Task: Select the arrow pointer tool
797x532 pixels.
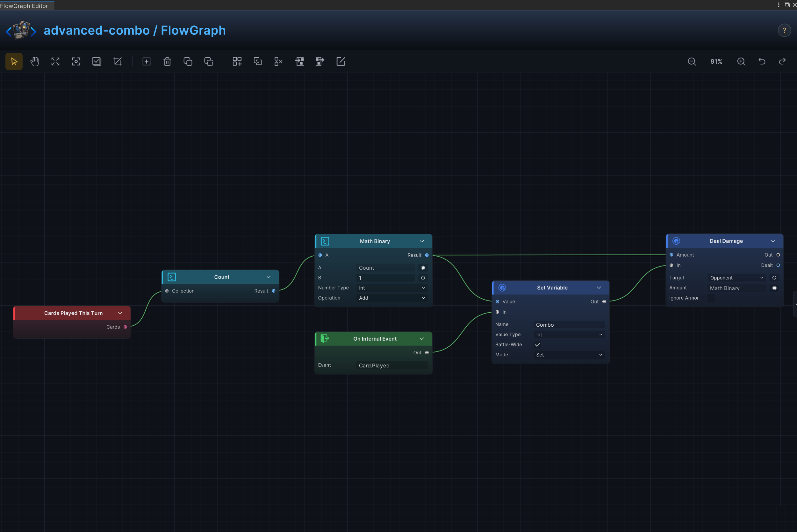Action: 14,61
